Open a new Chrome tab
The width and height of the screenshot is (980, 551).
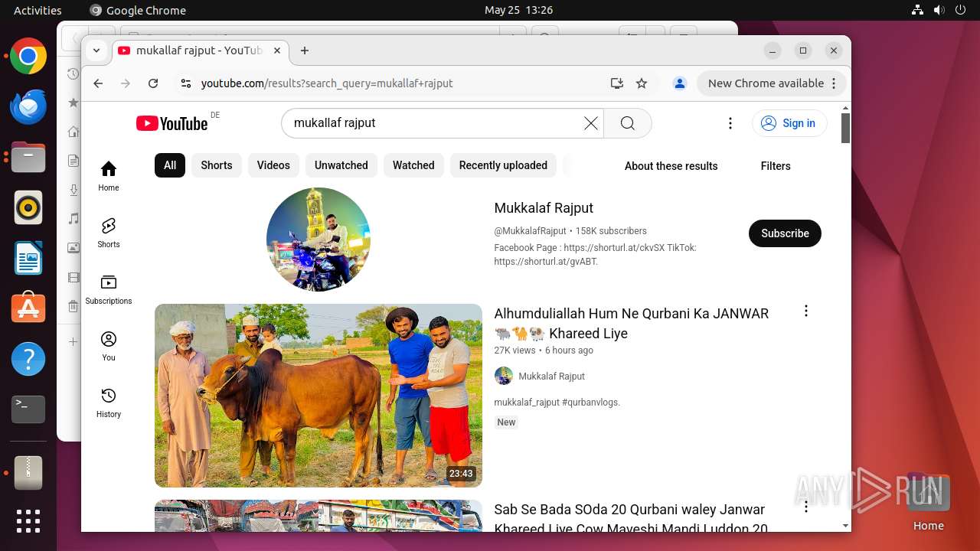point(305,51)
